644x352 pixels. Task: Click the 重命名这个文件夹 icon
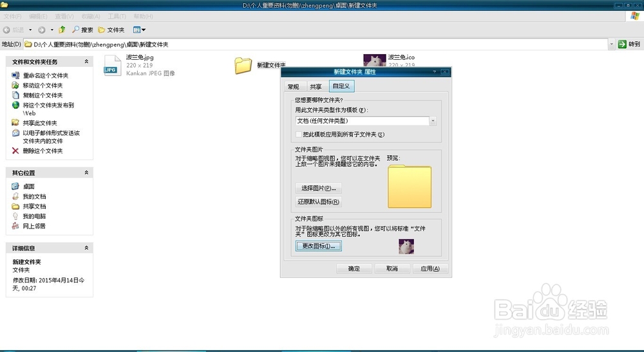pos(15,75)
